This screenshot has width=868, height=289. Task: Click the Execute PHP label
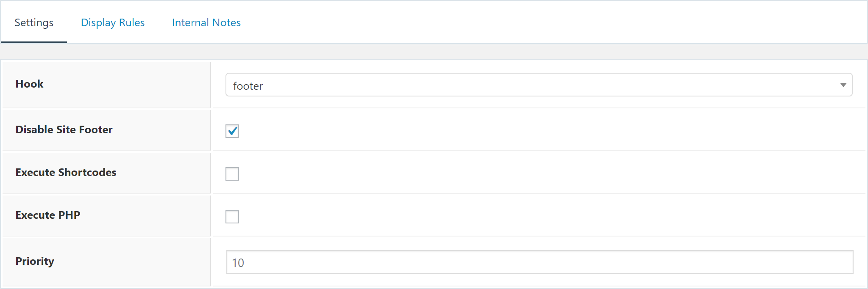point(48,215)
